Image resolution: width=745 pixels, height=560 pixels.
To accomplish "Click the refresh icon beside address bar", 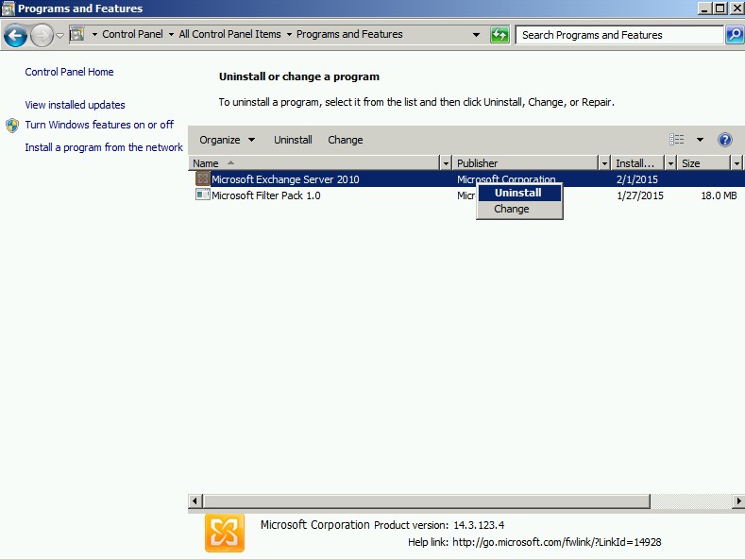I will (x=500, y=35).
